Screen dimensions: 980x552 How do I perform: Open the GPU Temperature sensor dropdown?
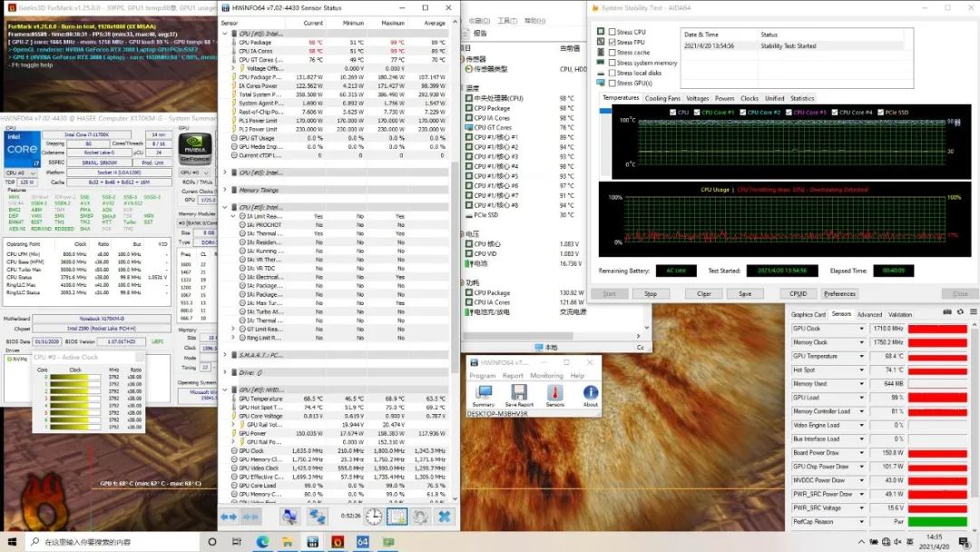tap(862, 356)
